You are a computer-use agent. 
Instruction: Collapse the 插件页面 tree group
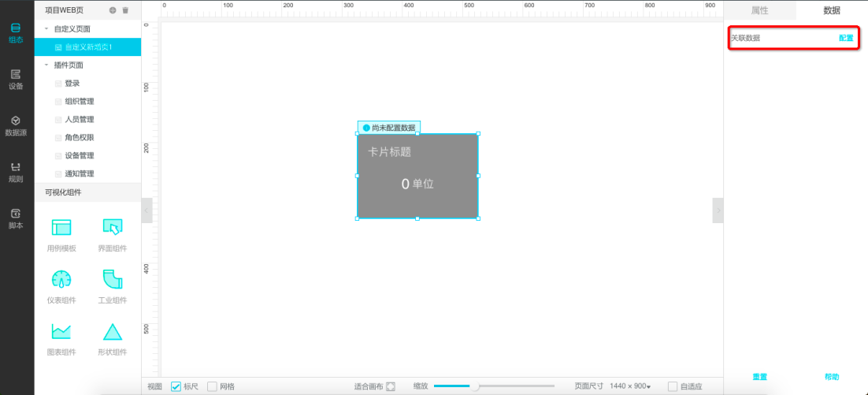click(x=46, y=65)
